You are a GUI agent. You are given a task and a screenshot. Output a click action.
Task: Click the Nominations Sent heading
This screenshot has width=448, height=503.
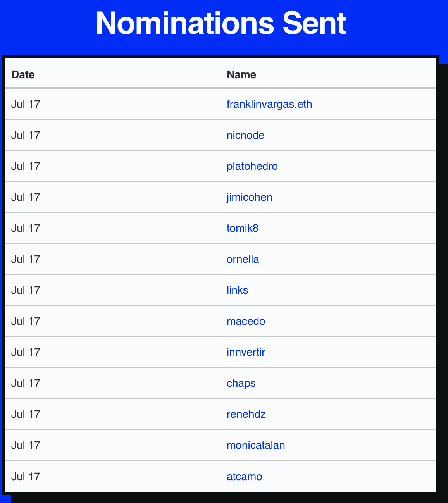[x=221, y=23]
